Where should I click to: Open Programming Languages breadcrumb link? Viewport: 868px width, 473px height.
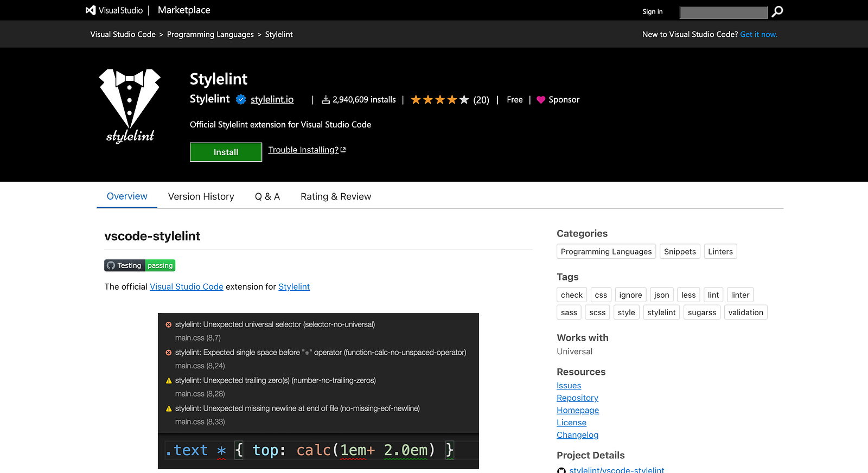(x=210, y=34)
